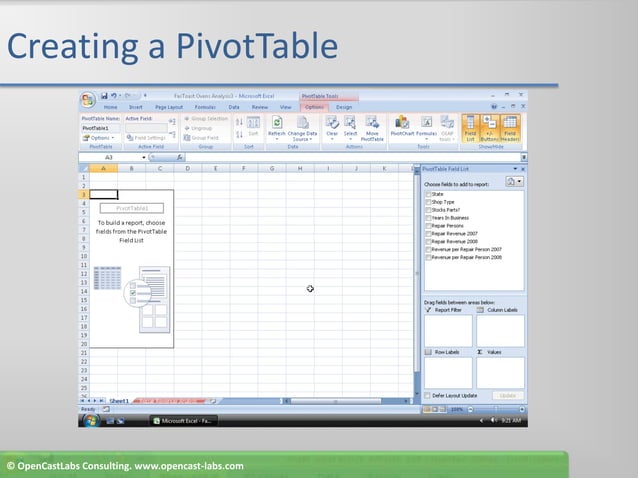This screenshot has height=478, width=638.
Task: Click the Group Field command
Action: tap(201, 138)
